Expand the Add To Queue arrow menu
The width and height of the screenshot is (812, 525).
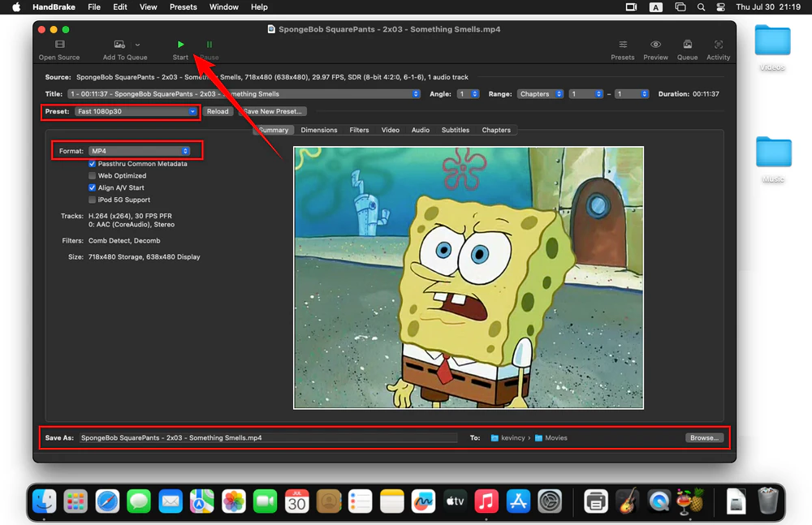(x=138, y=45)
